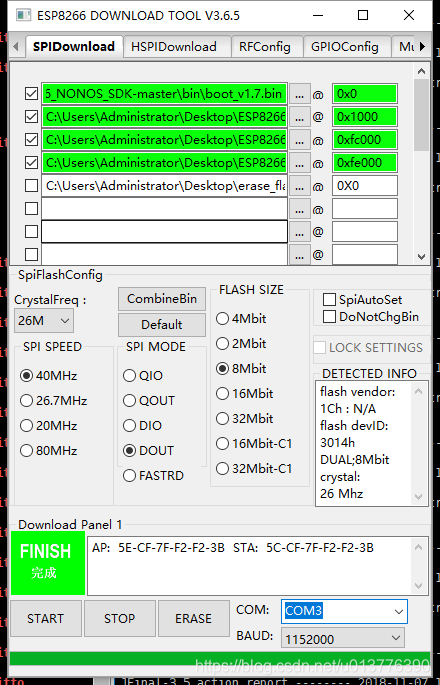Screen dimensions: 440x685
Task: Click the erase_fla file path field
Action: click(x=164, y=186)
